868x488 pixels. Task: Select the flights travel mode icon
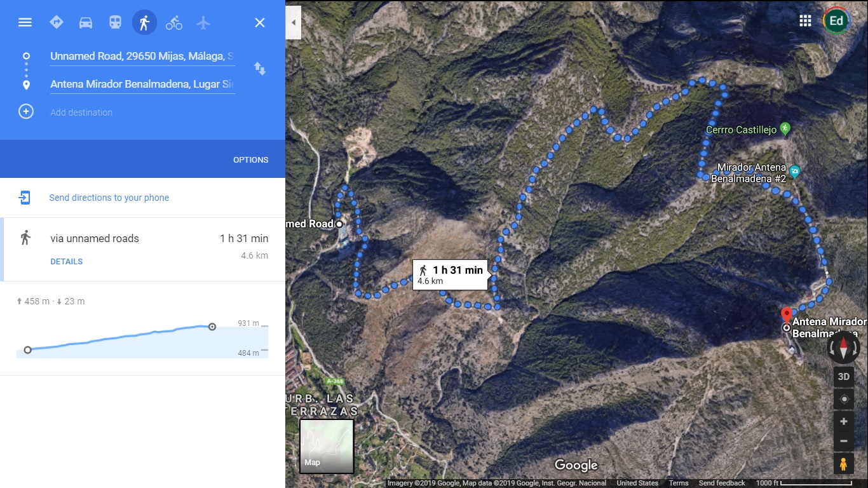(x=203, y=23)
